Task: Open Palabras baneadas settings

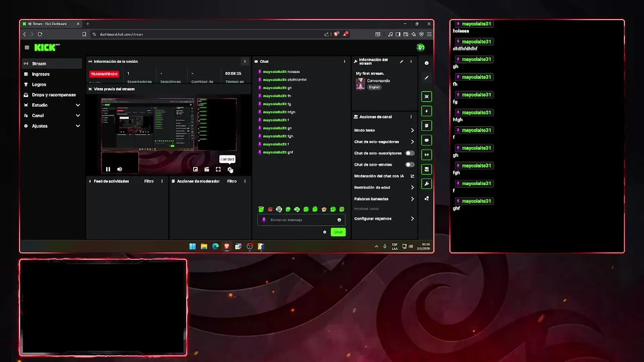Action: point(384,199)
